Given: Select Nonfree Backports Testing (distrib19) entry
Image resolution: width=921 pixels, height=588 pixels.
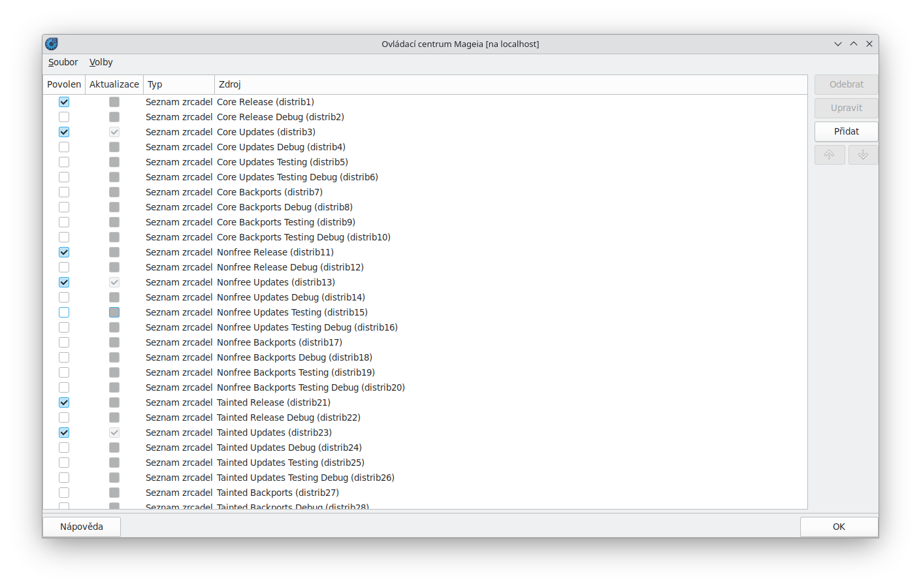Looking at the screenshot, I should [x=296, y=372].
